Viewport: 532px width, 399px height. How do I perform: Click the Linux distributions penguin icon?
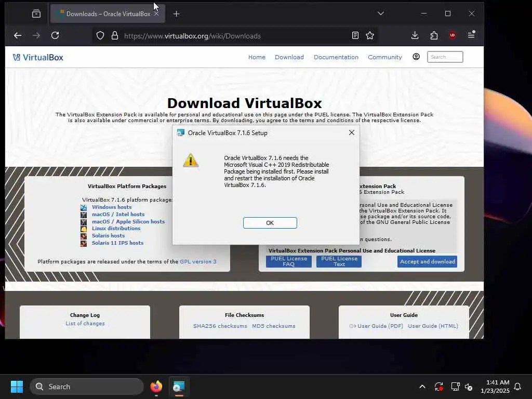click(x=84, y=229)
